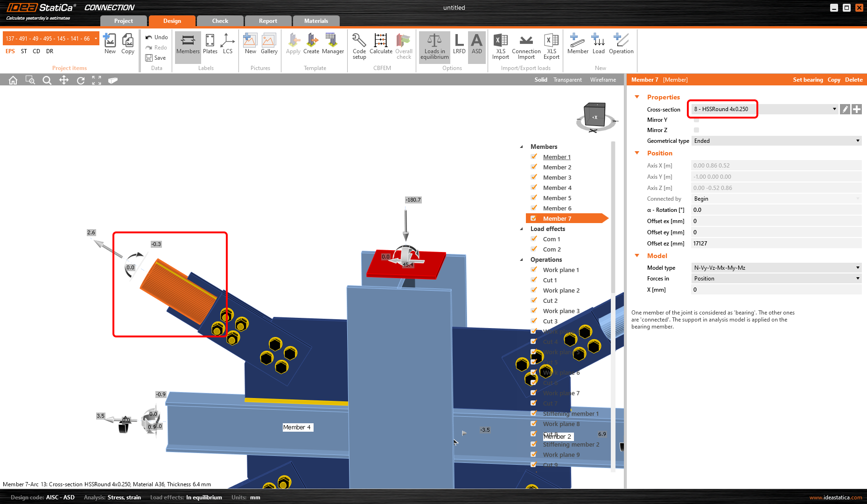This screenshot has width=867, height=504.
Task: Open the Geometrical type dropdown
Action: click(776, 141)
